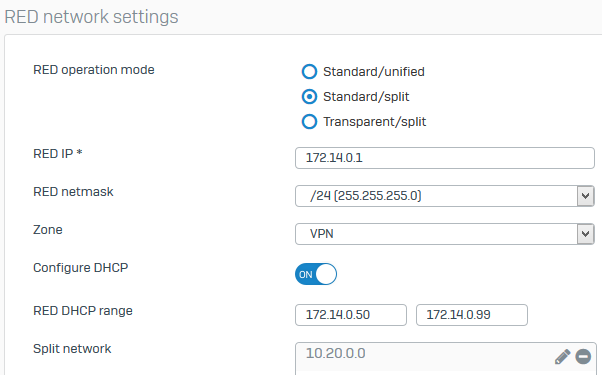Image resolution: width=602 pixels, height=375 pixels.
Task: Click the Zone label
Action: (48, 230)
